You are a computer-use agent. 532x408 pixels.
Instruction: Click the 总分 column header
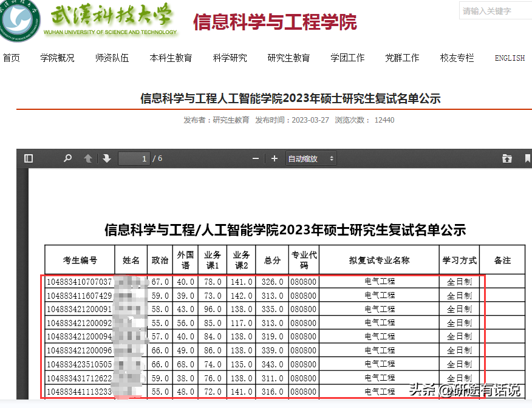tap(272, 260)
